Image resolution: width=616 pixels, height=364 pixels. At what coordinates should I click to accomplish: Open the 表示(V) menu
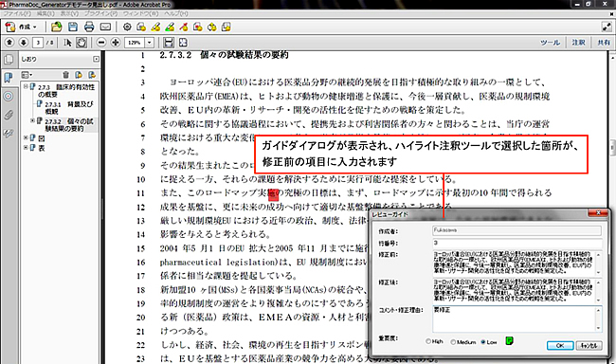69,14
